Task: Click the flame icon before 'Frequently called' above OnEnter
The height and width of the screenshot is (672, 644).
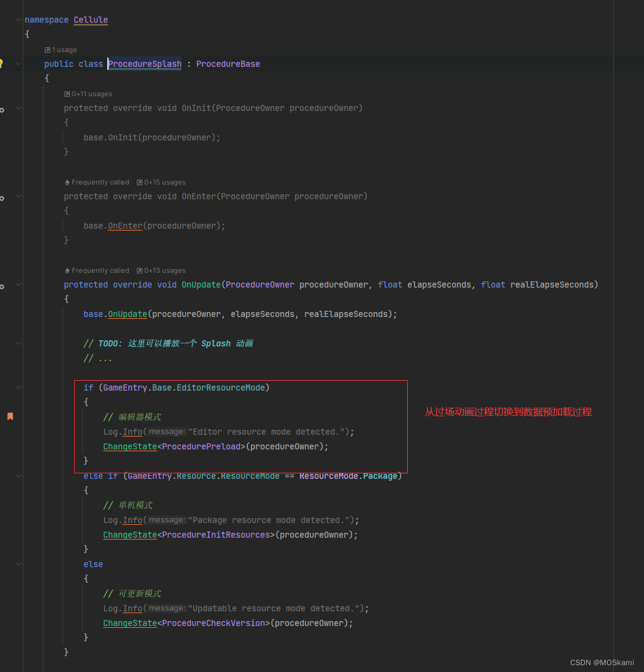Action: pos(67,182)
